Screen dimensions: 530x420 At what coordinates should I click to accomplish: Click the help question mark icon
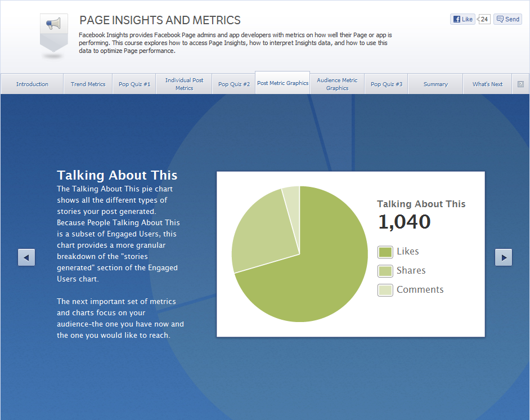[x=520, y=84]
